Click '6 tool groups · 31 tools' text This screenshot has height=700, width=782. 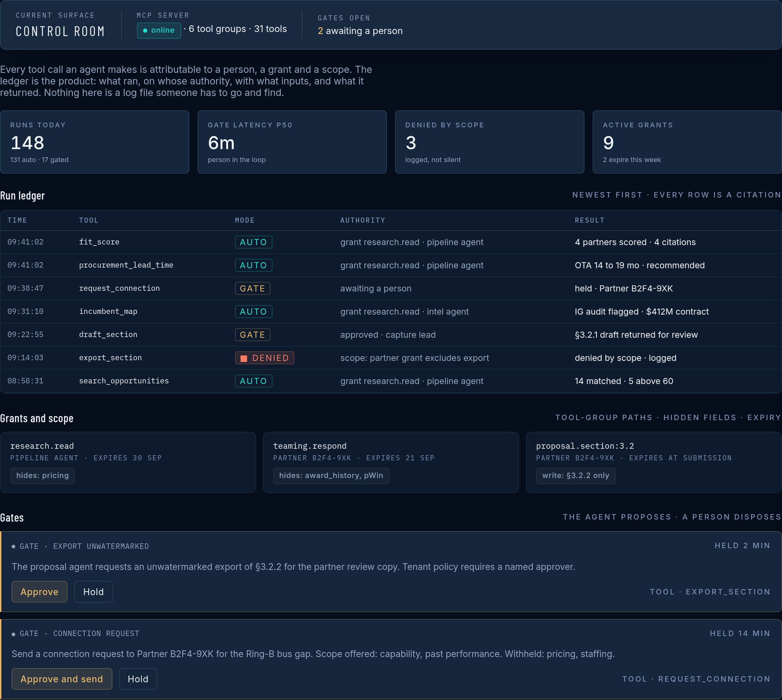click(x=238, y=29)
